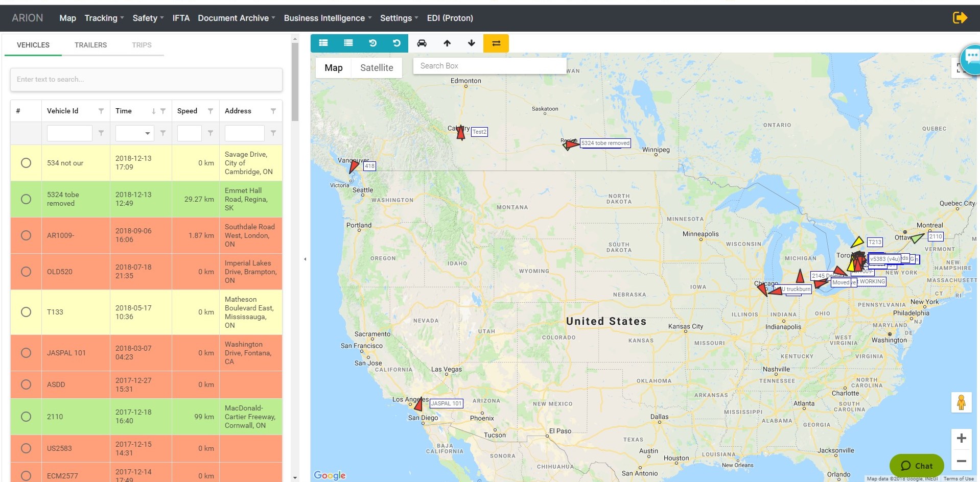The image size is (980, 482).
Task: Click the down arrow toolbar icon
Action: pos(472,43)
